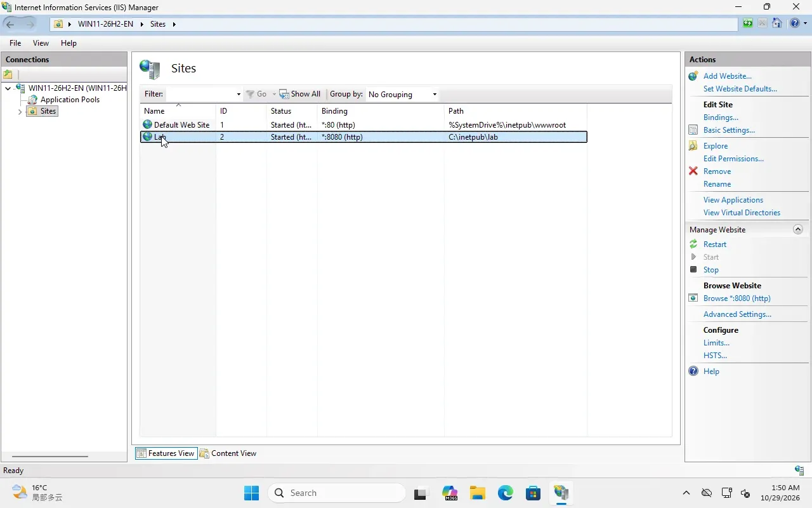Show hidden system tray icons
The image size is (812, 508).
(686, 493)
